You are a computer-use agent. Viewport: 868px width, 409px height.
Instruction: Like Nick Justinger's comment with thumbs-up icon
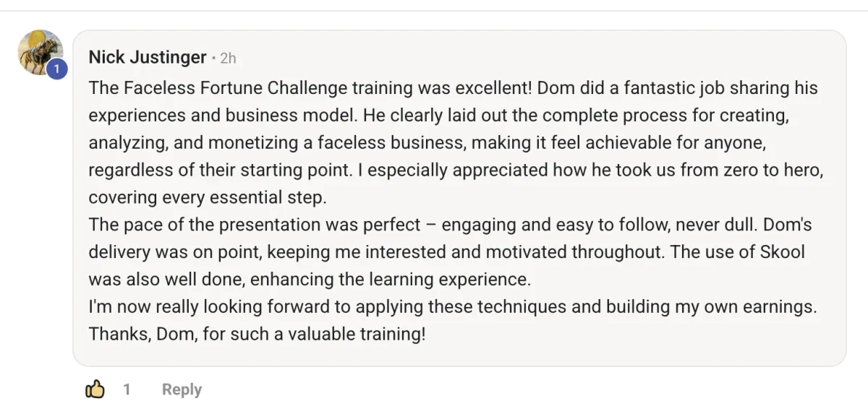coord(95,389)
